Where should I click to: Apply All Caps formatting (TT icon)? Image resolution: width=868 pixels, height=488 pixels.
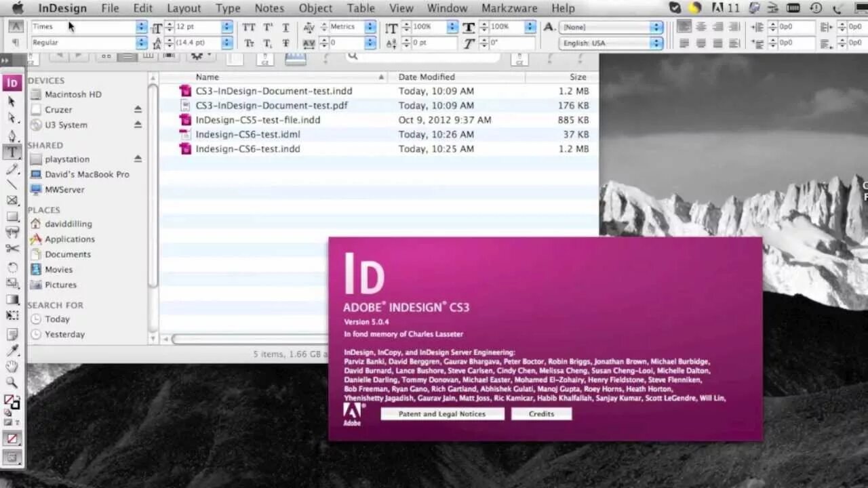pyautogui.click(x=249, y=27)
